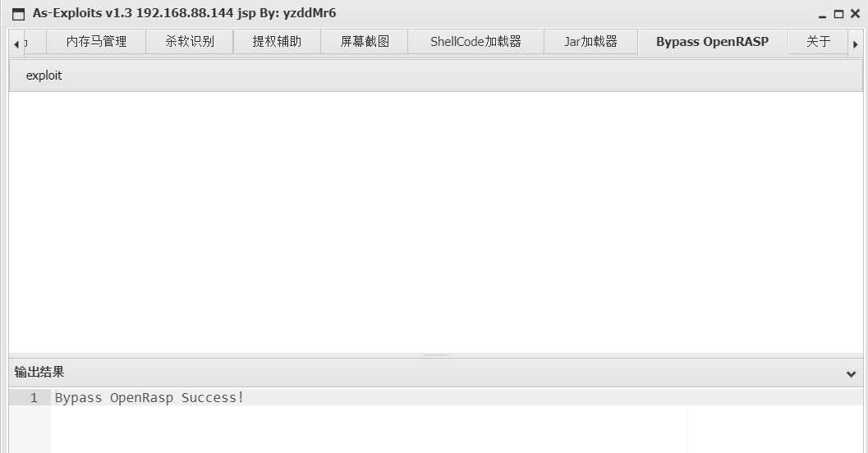Image resolution: width=868 pixels, height=453 pixels.
Task: Collapse the 输出结果 panel with the chevron
Action: pyautogui.click(x=852, y=374)
